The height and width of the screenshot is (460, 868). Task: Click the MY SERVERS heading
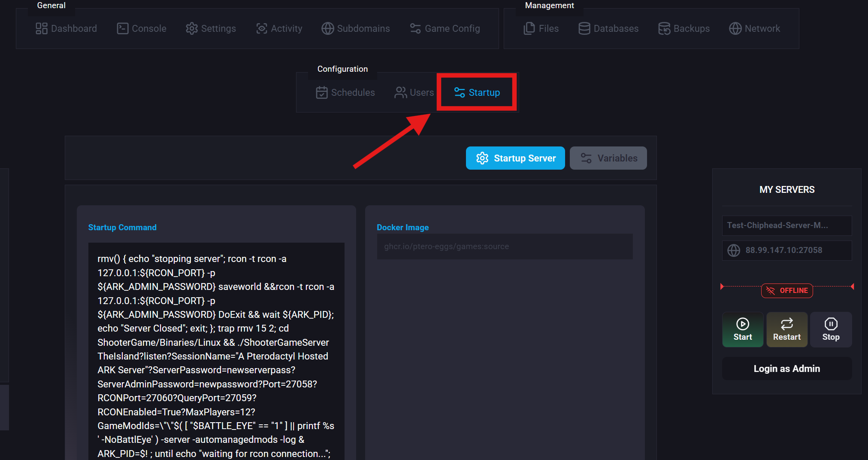point(787,189)
